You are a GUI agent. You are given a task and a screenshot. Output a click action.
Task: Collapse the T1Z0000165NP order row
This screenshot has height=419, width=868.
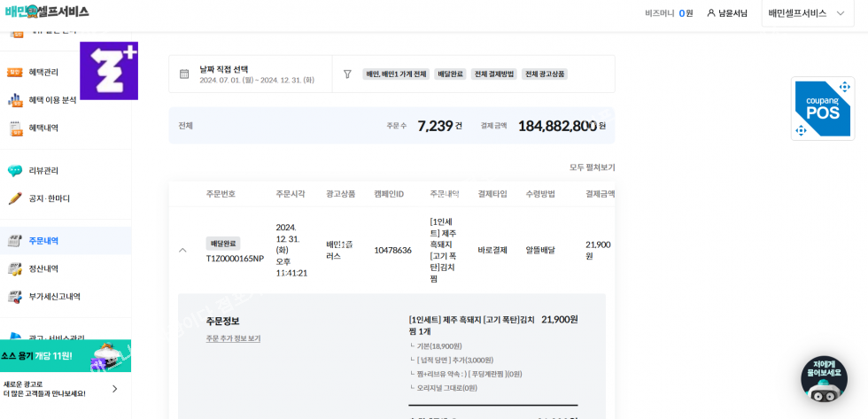pos(183,251)
